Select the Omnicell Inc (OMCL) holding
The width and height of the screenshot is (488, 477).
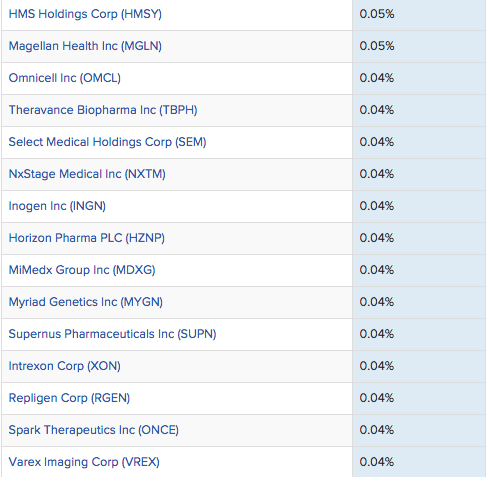(x=65, y=78)
